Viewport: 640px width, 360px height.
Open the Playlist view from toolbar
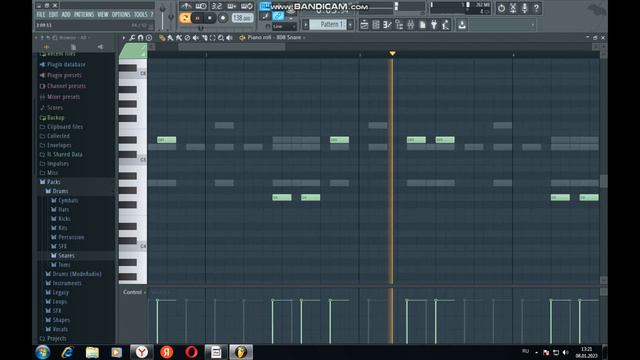[x=364, y=25]
